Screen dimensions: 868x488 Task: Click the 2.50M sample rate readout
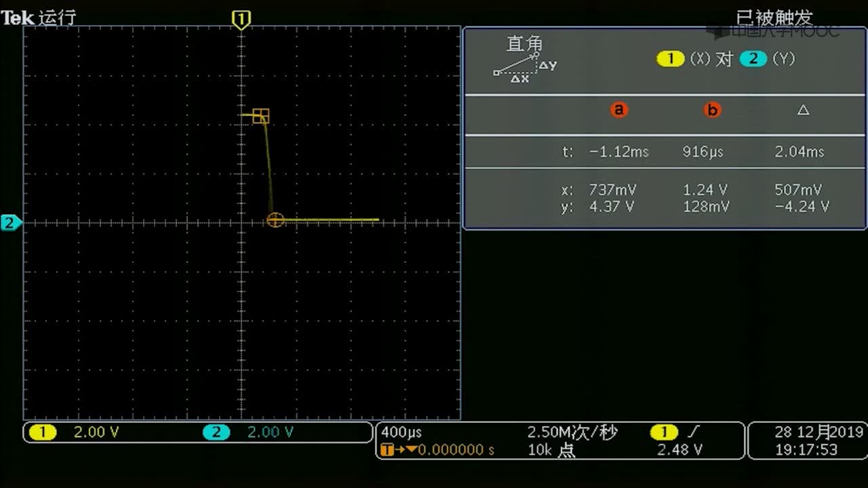pos(572,432)
